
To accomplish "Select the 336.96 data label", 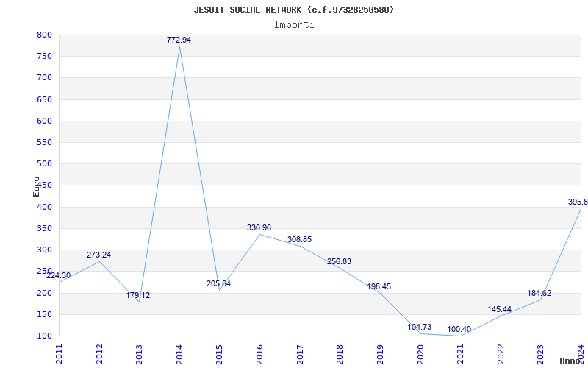I will (259, 227).
